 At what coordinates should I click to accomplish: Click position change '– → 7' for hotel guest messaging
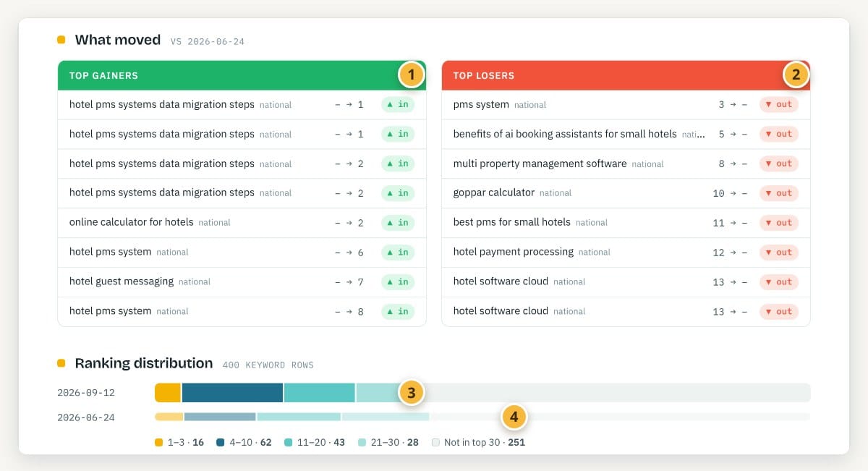[349, 282]
